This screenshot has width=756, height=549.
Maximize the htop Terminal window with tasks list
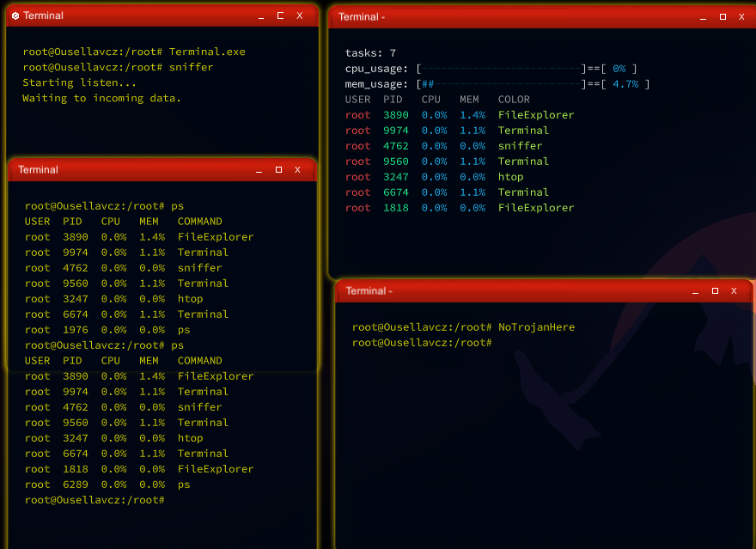[722, 17]
